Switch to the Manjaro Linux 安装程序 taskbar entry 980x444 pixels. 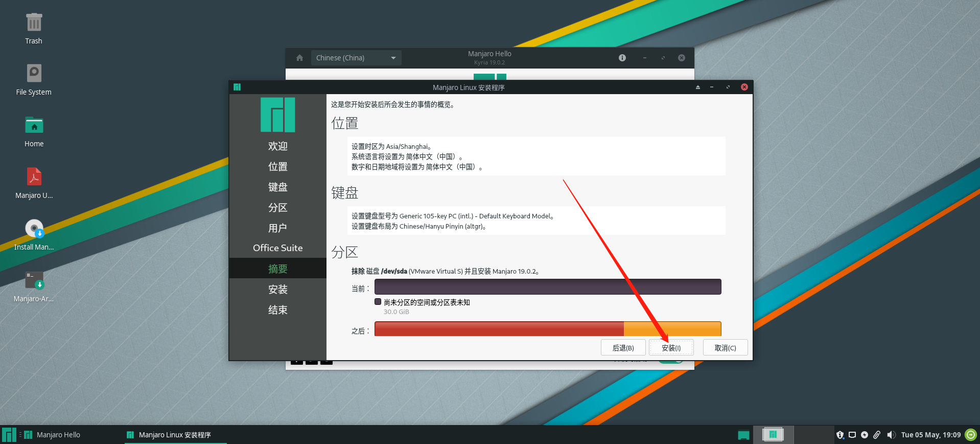175,435
